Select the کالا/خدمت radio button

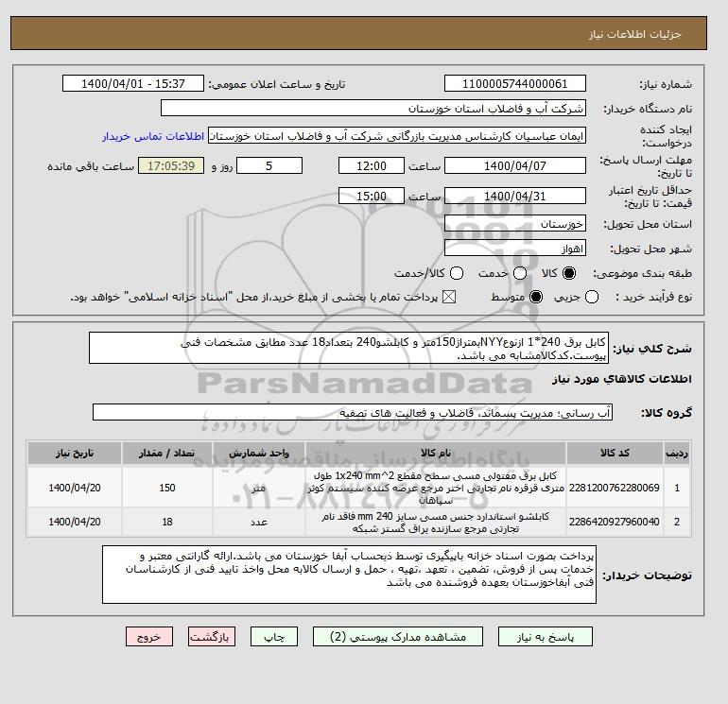[x=457, y=273]
